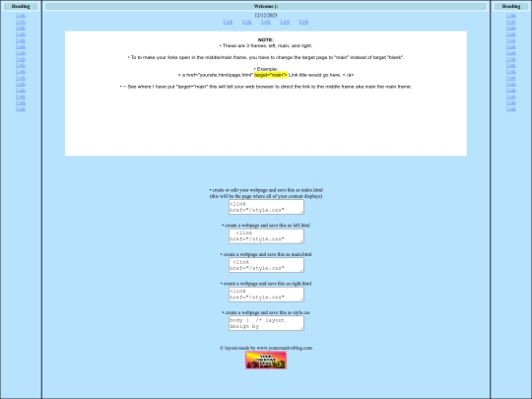Click the 'See where I have put' line

pyautogui.click(x=266, y=87)
